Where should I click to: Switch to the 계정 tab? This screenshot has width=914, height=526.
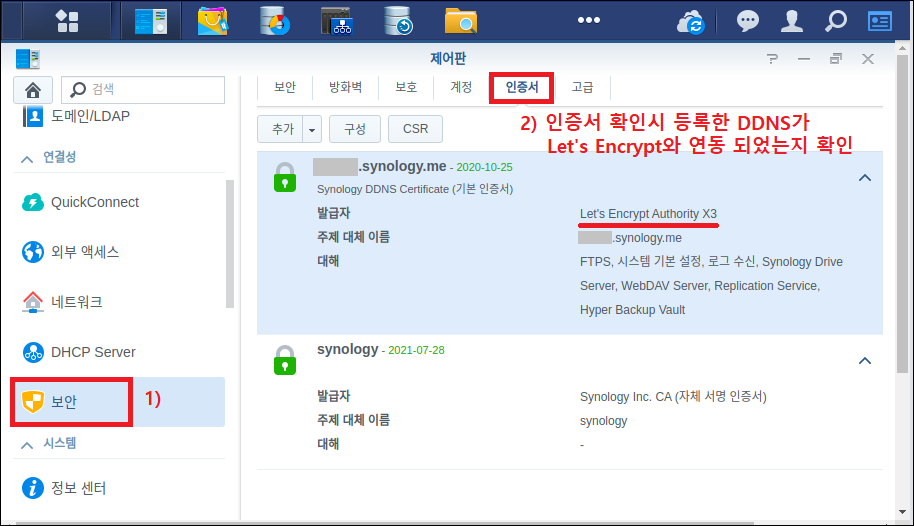point(461,87)
